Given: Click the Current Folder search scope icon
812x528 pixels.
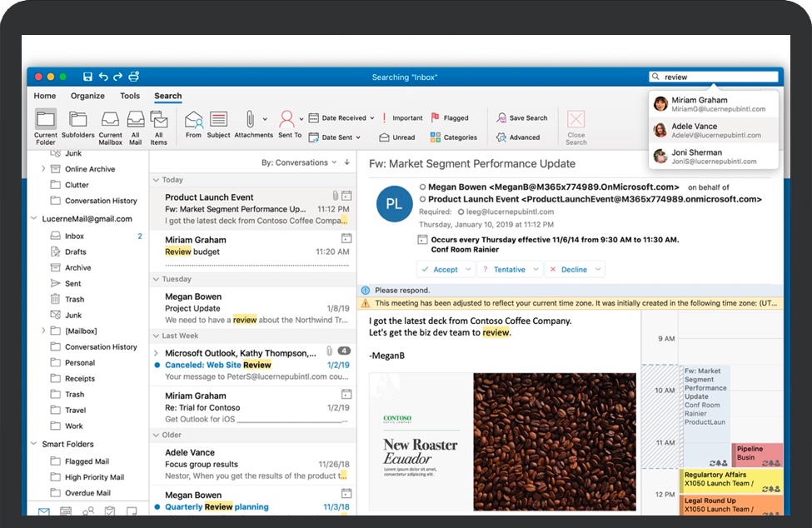Looking at the screenshot, I should [46, 120].
